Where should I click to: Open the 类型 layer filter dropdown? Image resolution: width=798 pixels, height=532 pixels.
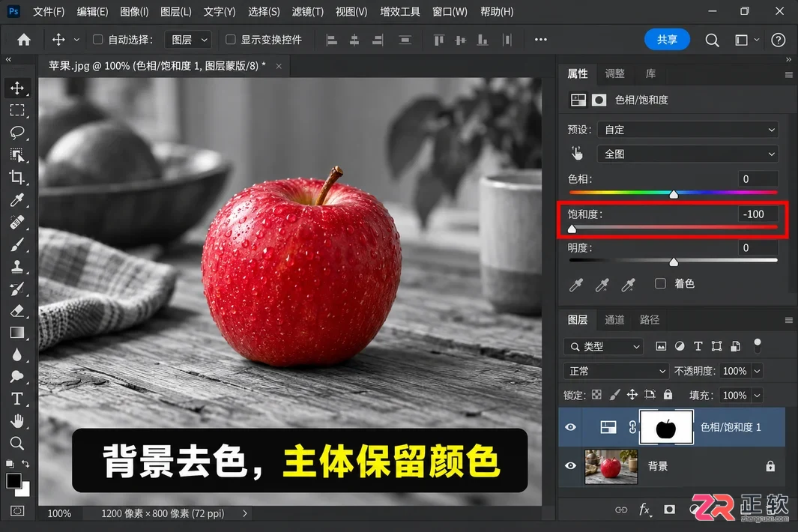tap(604, 347)
